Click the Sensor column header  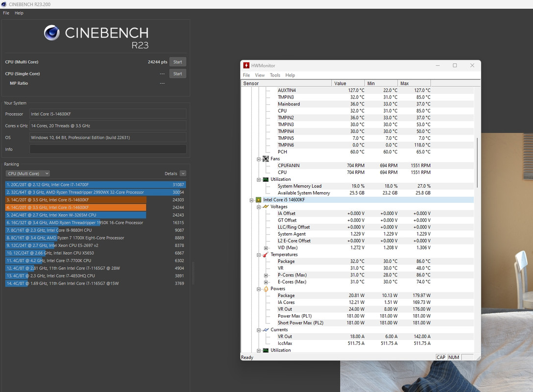(286, 83)
